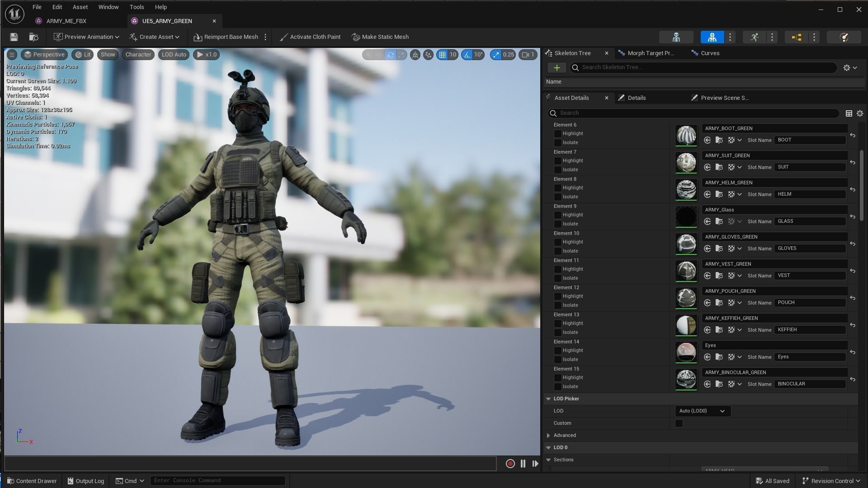The height and width of the screenshot is (488, 868).
Task: Enable Highlight checkbox for Element 7
Action: coord(557,161)
